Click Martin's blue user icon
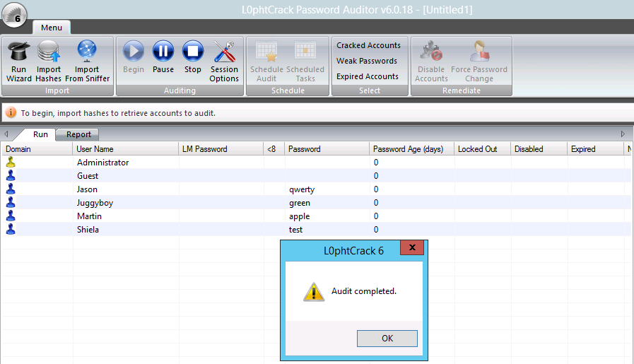The height and width of the screenshot is (364, 634). coord(11,216)
